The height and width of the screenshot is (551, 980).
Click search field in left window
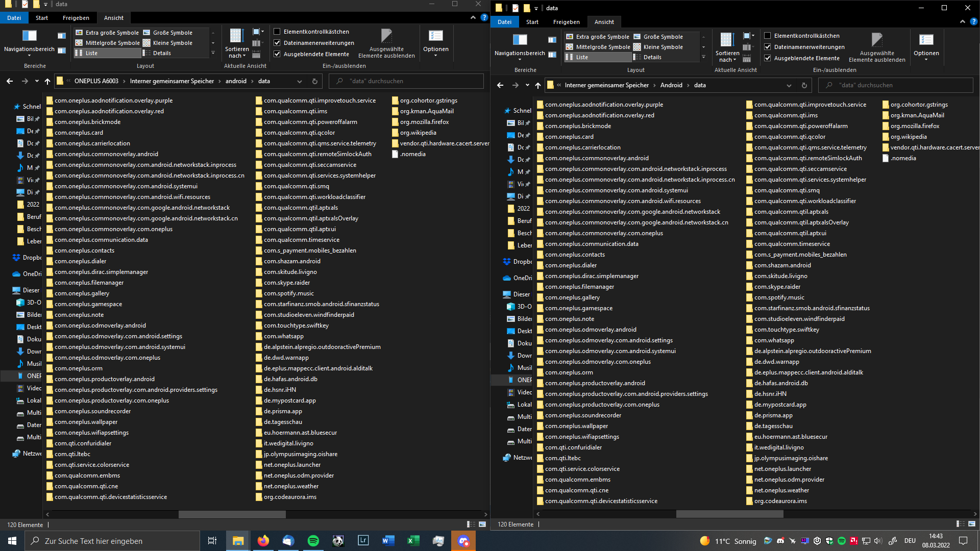(x=406, y=81)
